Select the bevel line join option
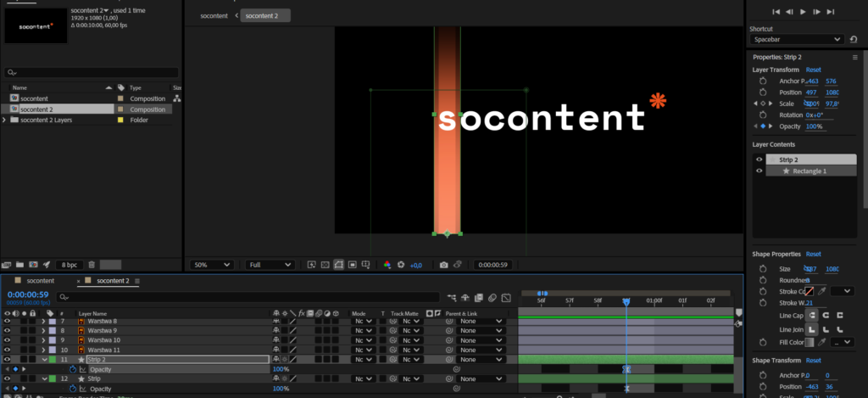 840,329
